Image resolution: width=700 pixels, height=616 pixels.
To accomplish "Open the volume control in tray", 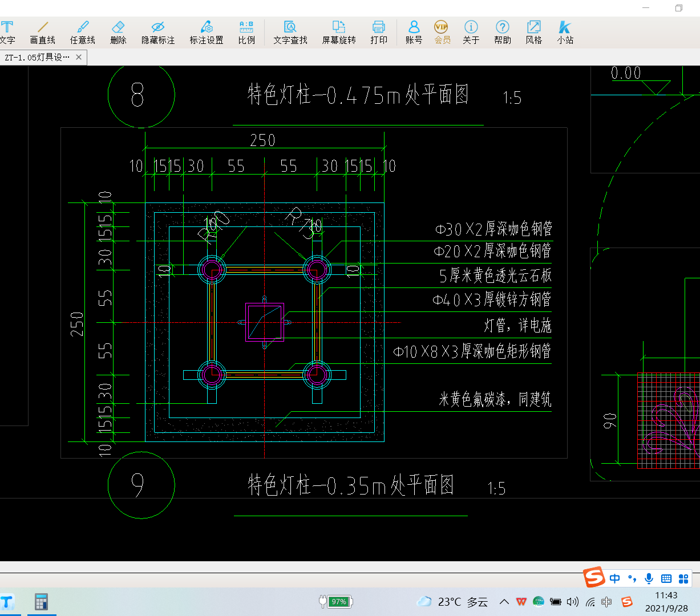I will 573,602.
